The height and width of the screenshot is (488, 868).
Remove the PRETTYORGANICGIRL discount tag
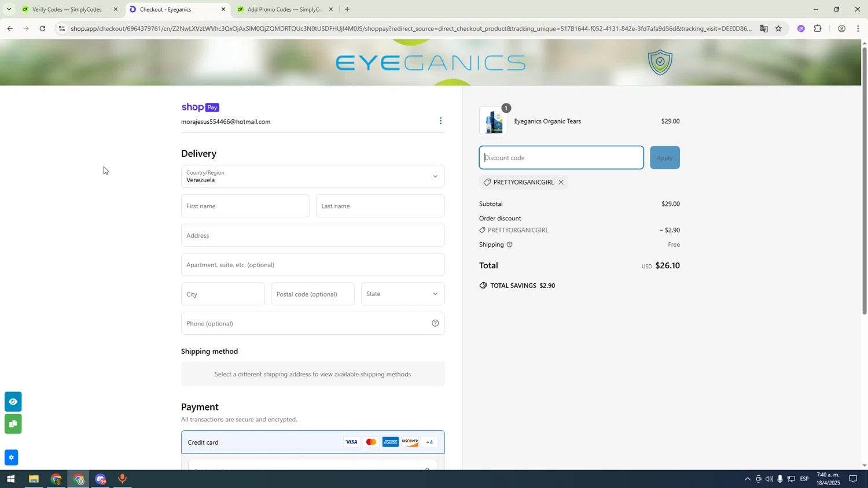[561, 182]
